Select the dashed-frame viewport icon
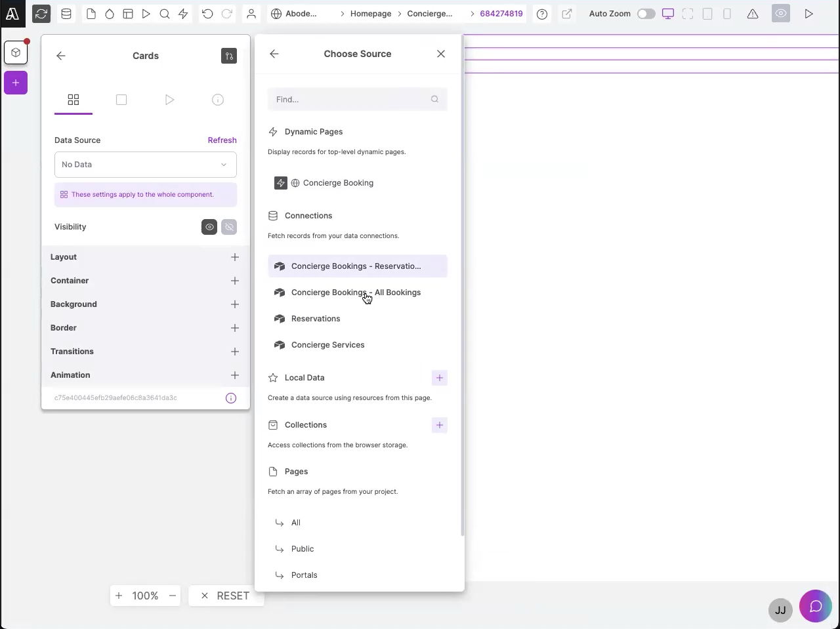 click(688, 14)
